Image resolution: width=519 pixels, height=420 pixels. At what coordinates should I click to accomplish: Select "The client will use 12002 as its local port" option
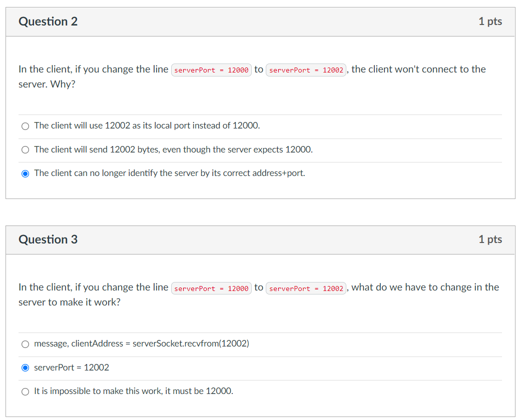point(25,126)
